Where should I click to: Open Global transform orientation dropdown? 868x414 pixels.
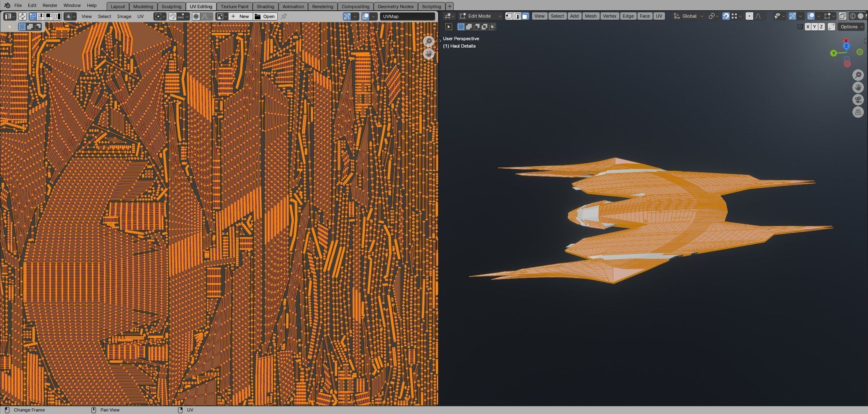(x=689, y=16)
